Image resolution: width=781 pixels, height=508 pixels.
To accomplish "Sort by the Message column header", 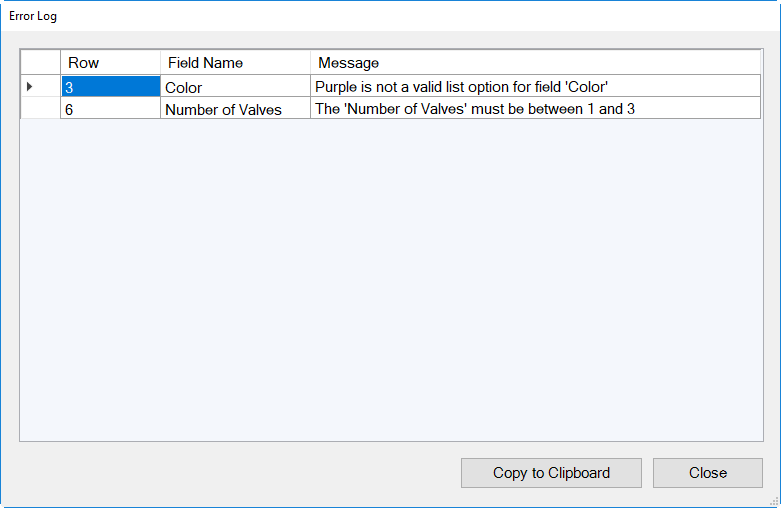I will click(x=535, y=63).
